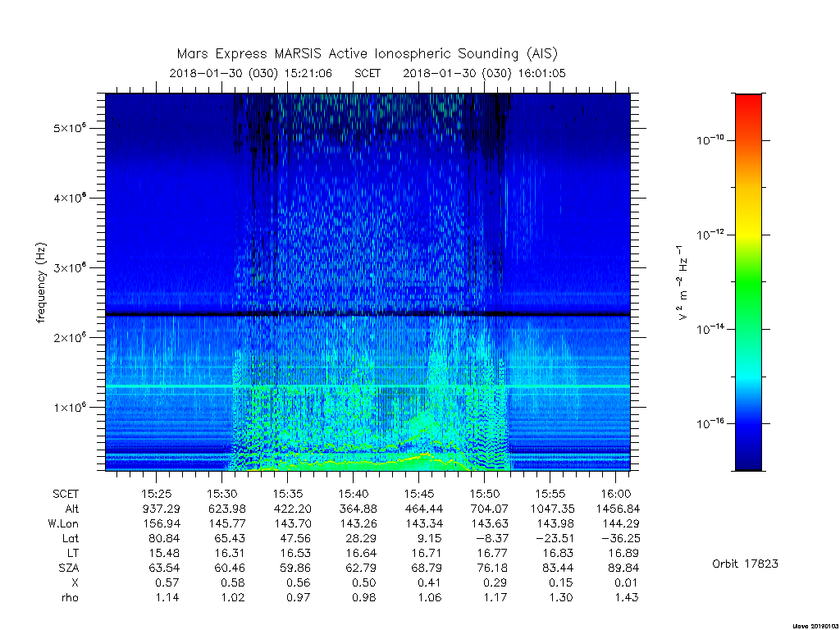Click the yellow plasma trace at spectrogram bottom
This screenshot has height=630, width=840.
pyautogui.click(x=364, y=462)
